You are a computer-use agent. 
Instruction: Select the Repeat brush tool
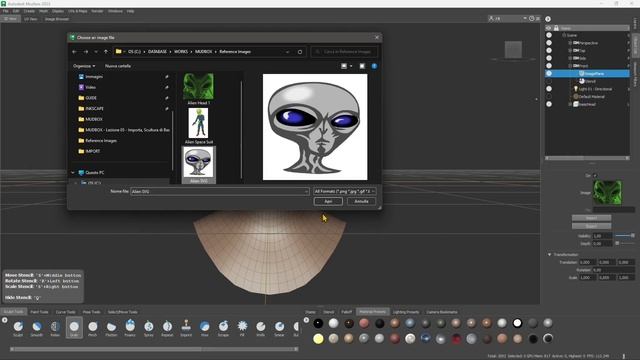coord(167,327)
